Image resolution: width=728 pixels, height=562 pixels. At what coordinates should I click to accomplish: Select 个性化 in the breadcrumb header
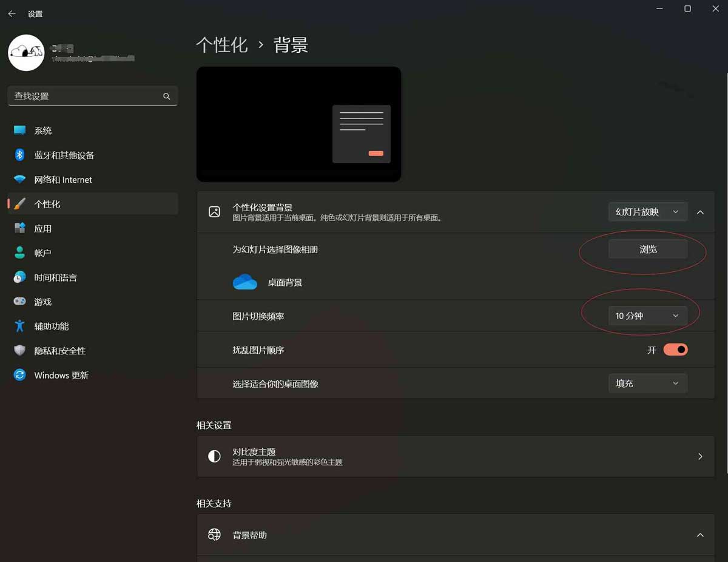[222, 45]
